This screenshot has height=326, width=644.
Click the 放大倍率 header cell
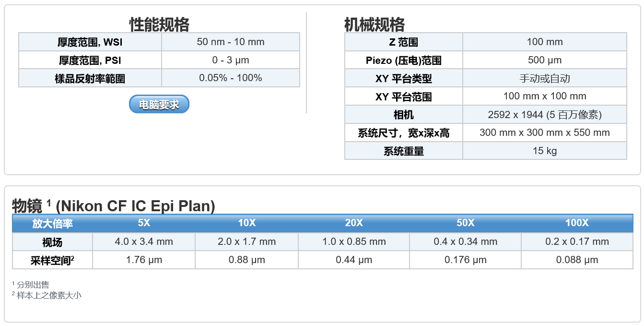click(x=52, y=224)
